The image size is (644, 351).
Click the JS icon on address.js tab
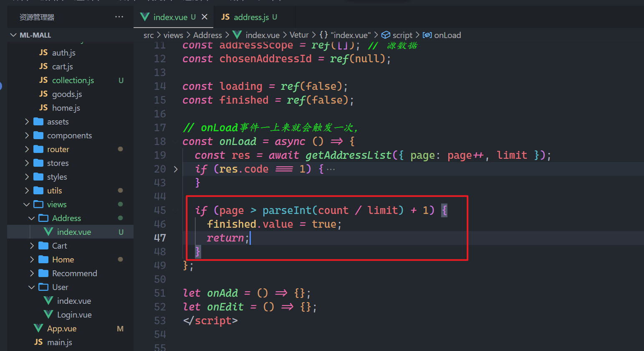[225, 17]
